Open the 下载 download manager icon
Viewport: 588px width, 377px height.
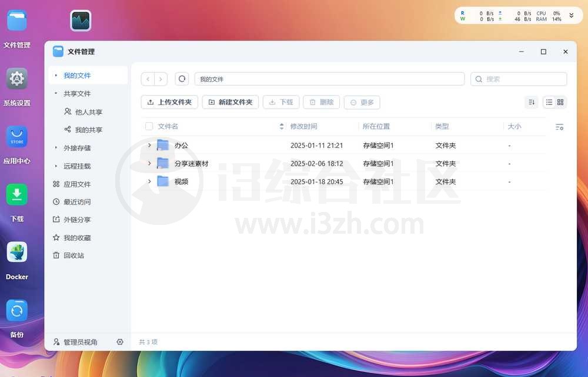16,195
